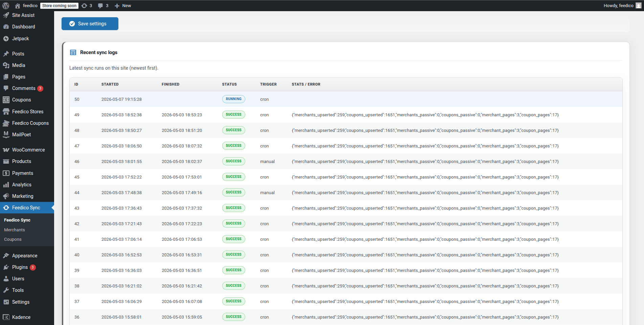Screen dimensions: 644x325
Task: Open the Coupons submenu under Feedico Sync
Action: (13, 239)
